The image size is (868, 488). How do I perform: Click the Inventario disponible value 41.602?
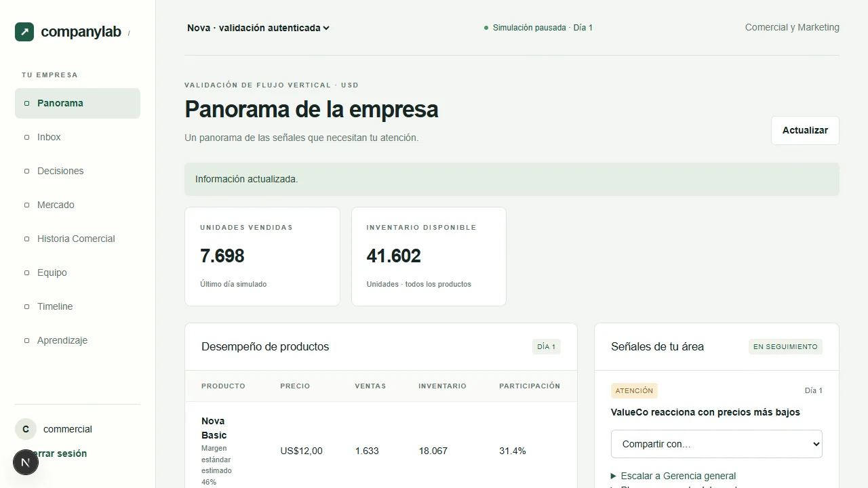pyautogui.click(x=393, y=256)
